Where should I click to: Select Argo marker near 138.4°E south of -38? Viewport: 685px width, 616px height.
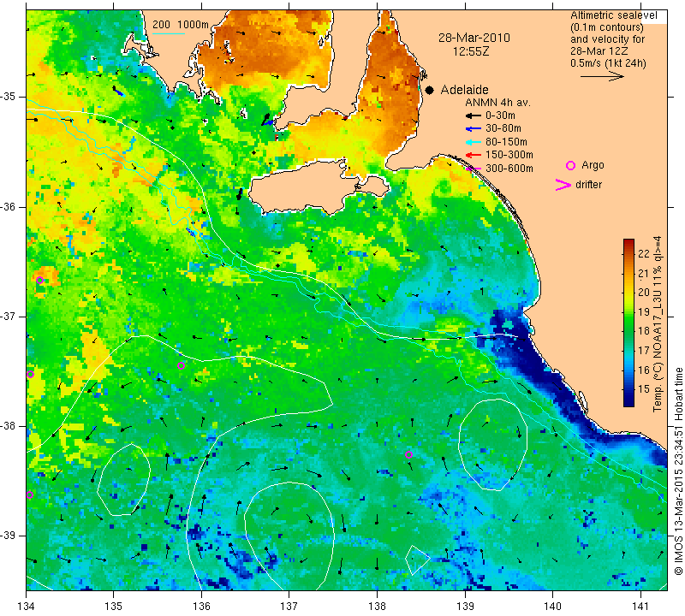click(408, 455)
